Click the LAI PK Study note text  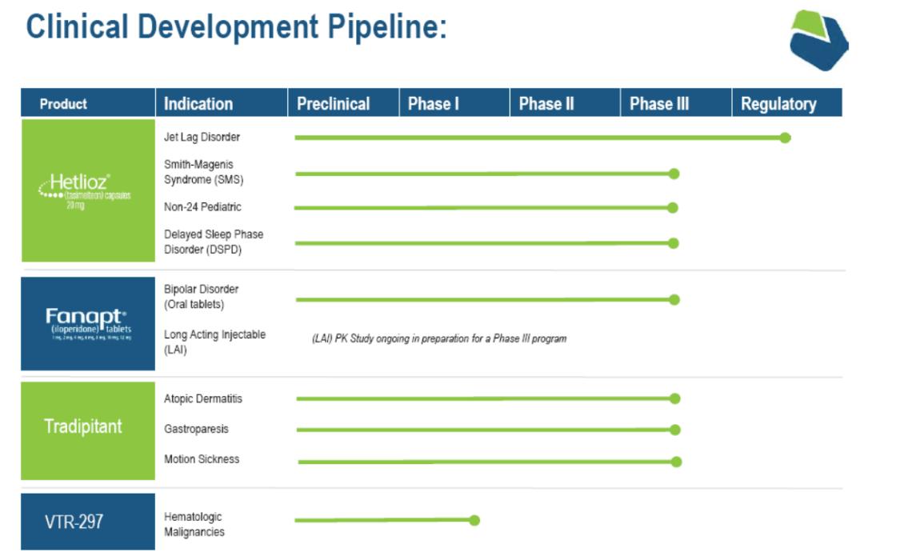tap(438, 339)
